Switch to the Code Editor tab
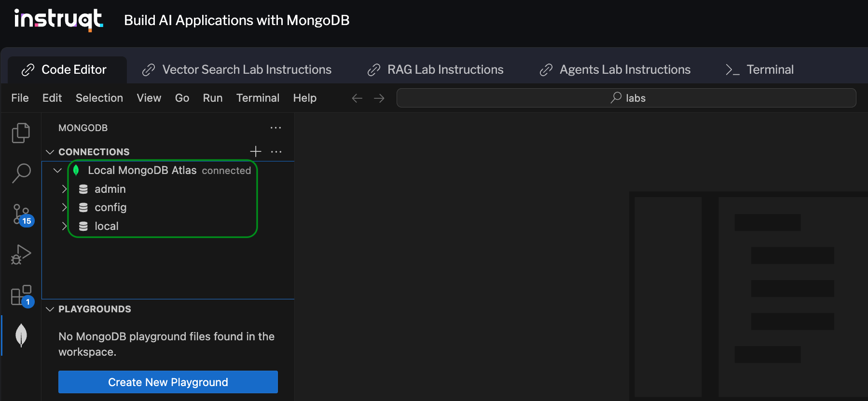Image resolution: width=868 pixels, height=401 pixels. point(67,70)
